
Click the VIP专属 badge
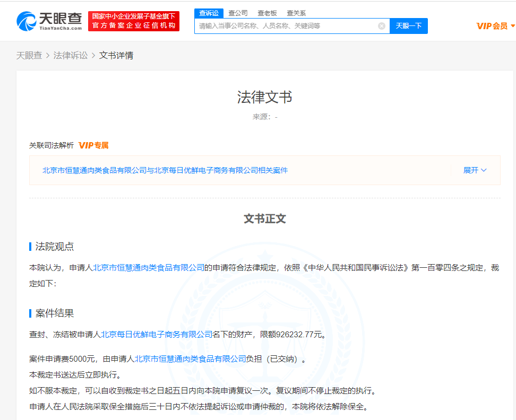click(x=93, y=145)
